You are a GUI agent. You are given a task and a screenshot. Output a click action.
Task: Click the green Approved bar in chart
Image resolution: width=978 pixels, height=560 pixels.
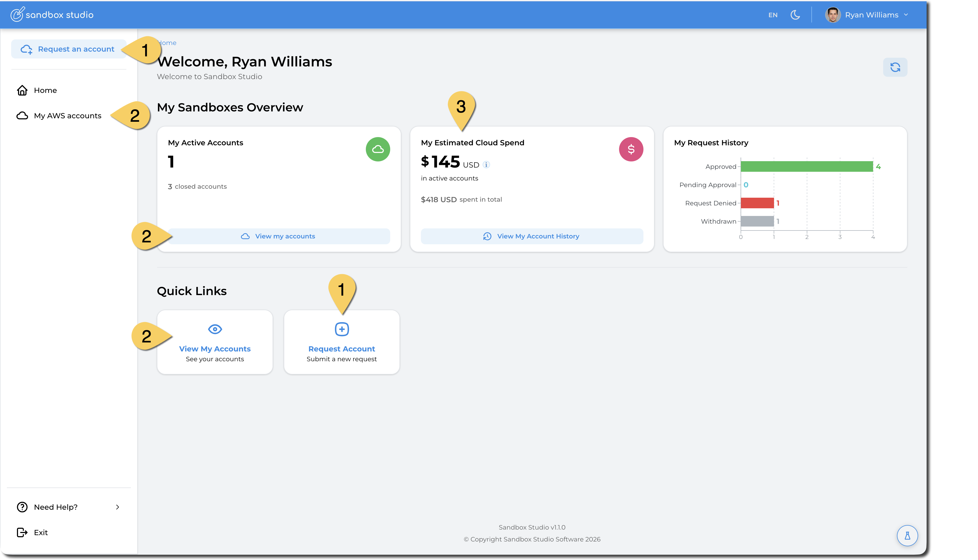(806, 166)
